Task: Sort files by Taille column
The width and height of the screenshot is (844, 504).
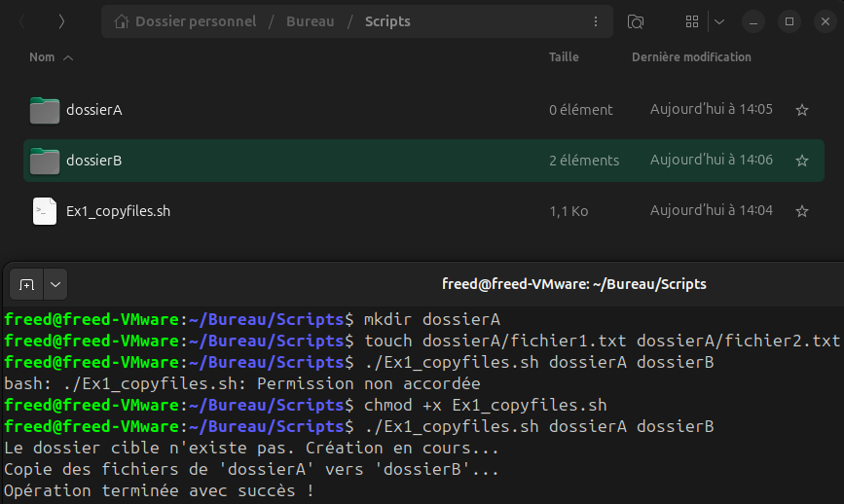Action: 564,57
